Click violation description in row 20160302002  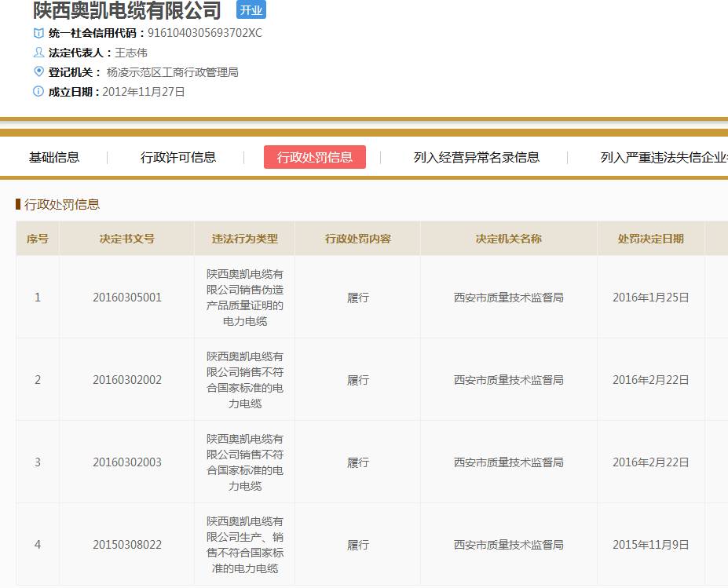point(245,380)
